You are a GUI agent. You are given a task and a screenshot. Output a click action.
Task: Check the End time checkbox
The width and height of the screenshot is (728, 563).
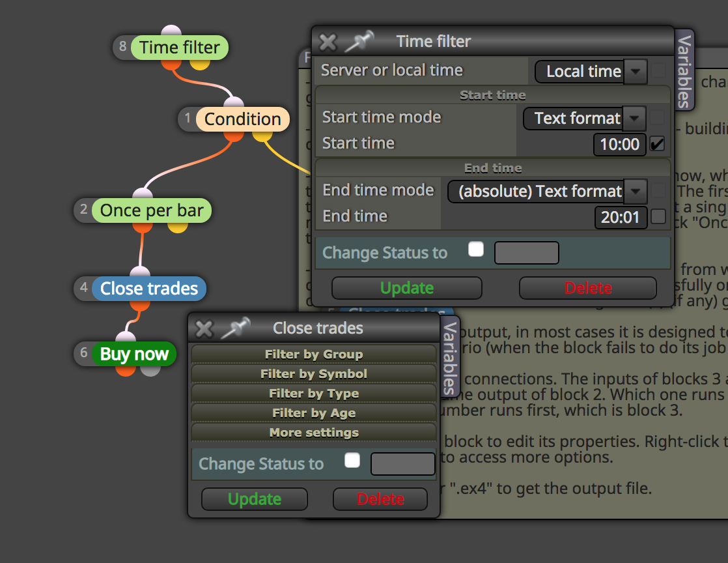point(658,216)
